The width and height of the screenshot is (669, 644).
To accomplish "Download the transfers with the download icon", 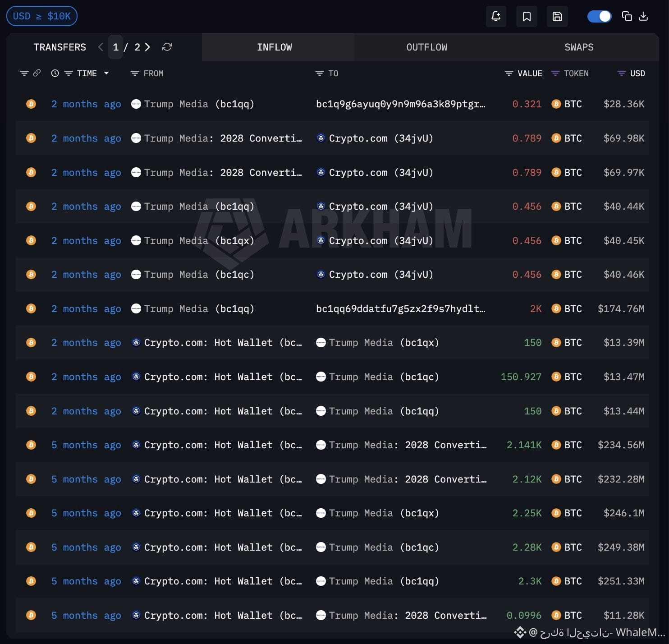I will pyautogui.click(x=643, y=17).
